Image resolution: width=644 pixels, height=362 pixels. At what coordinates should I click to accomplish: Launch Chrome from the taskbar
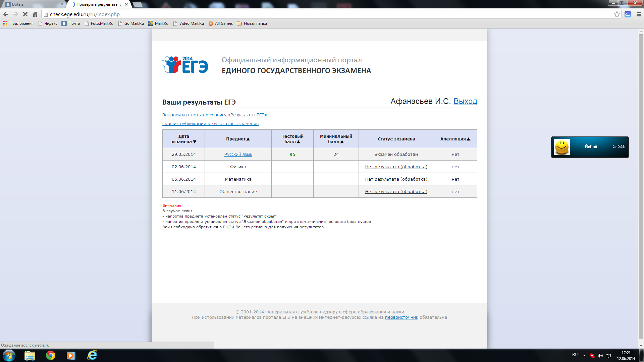pos(51,355)
